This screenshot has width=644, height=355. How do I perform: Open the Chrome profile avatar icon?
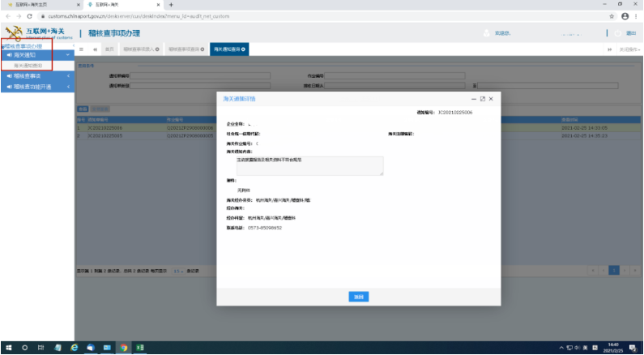(x=625, y=16)
